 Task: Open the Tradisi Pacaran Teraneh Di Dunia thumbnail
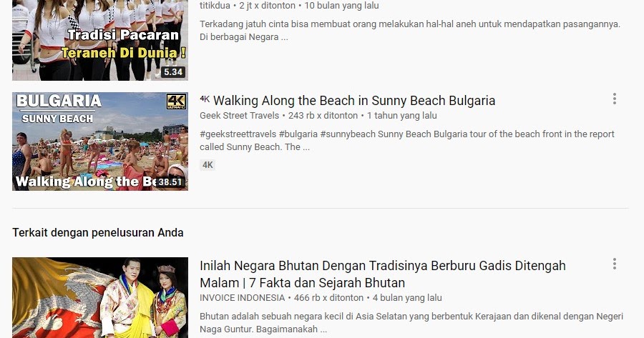[100, 40]
